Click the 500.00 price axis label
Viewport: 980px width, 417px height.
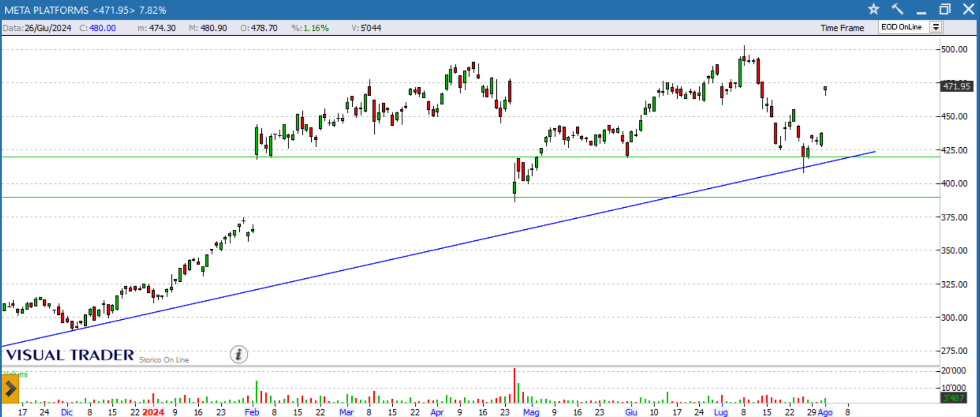(954, 49)
